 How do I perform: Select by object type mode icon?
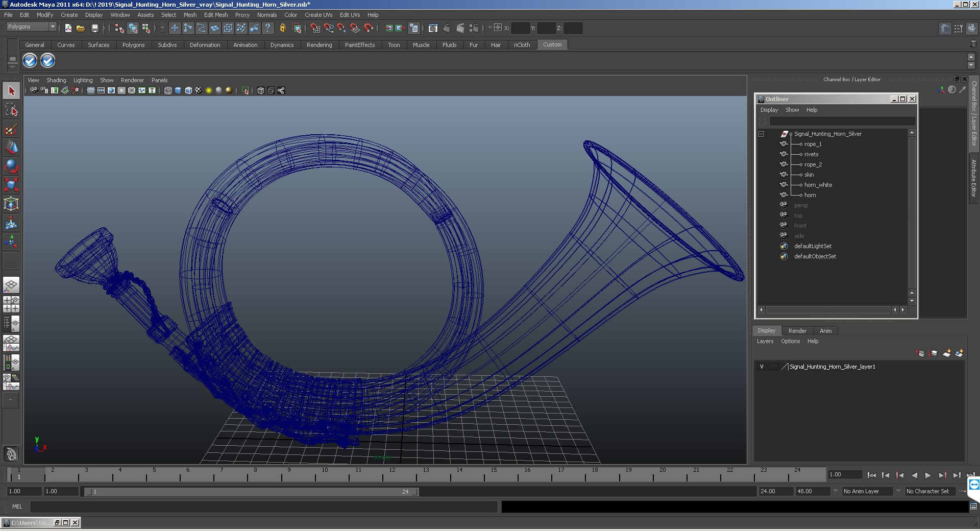pos(133,28)
